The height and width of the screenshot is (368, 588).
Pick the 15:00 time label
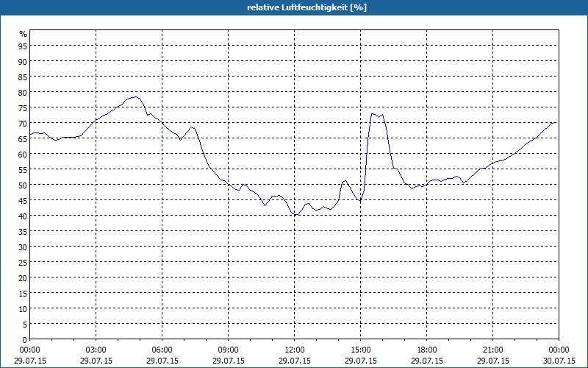(x=361, y=350)
